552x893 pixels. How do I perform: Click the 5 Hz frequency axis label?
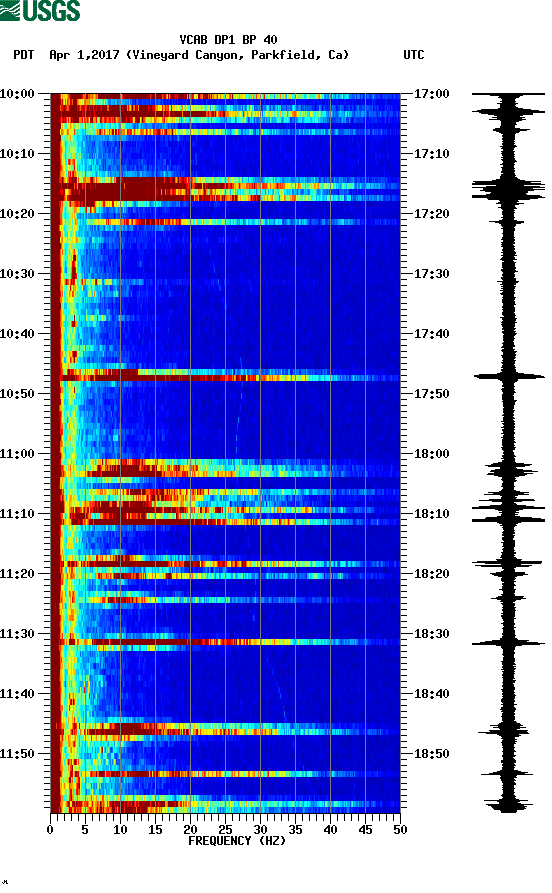click(85, 830)
